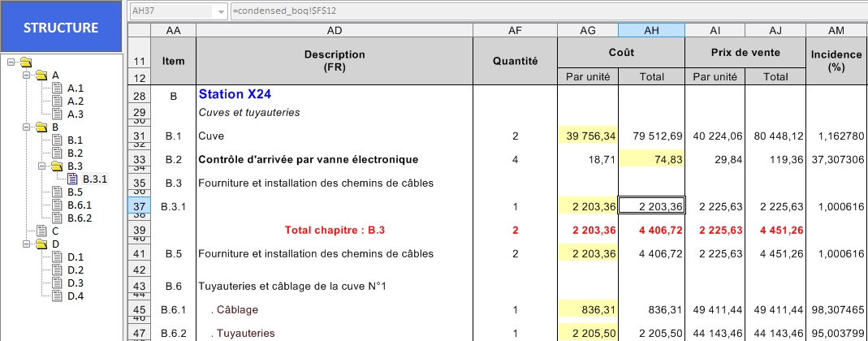Open the cell name box dropdown arrow
This screenshot has width=868, height=341.
pos(222,11)
